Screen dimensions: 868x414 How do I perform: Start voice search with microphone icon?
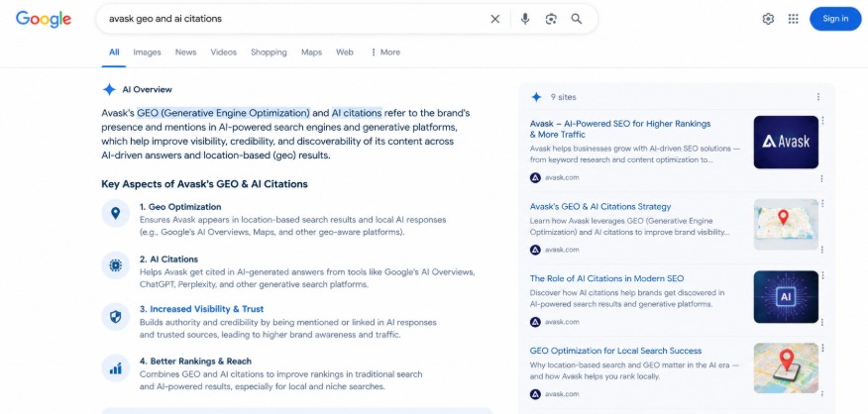click(525, 19)
